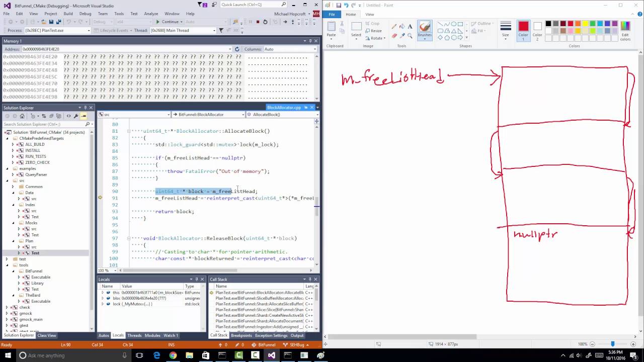
Task: Click the Color 2 button in Paint
Action: point(537,31)
